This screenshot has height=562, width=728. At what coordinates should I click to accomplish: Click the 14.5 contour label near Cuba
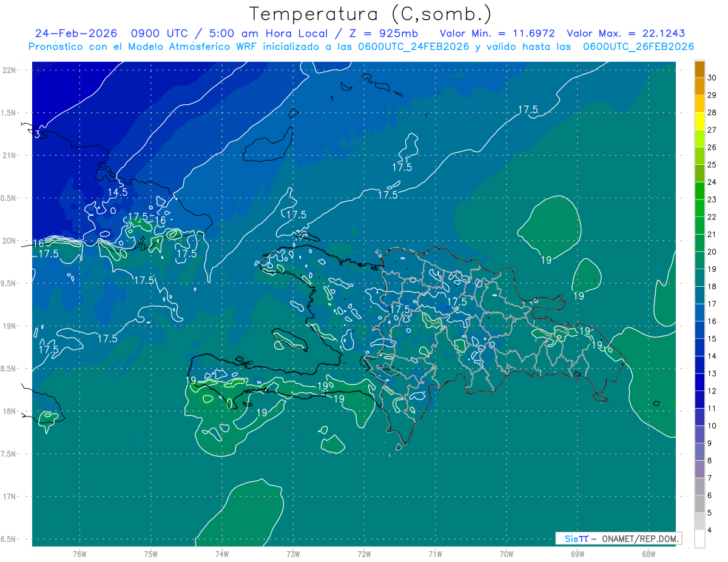click(x=118, y=192)
